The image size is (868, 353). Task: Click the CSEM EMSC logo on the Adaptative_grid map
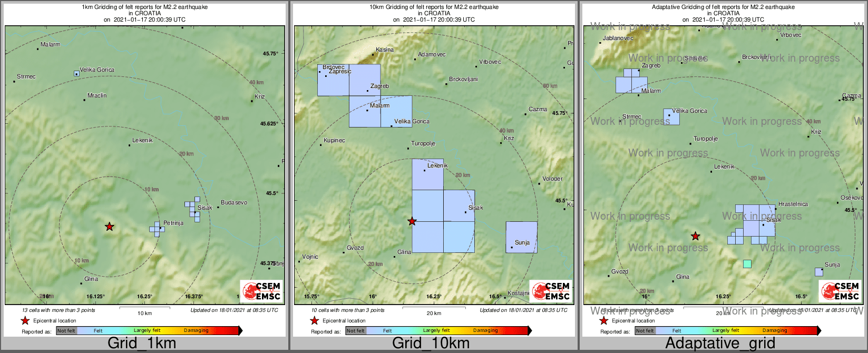[x=840, y=291]
